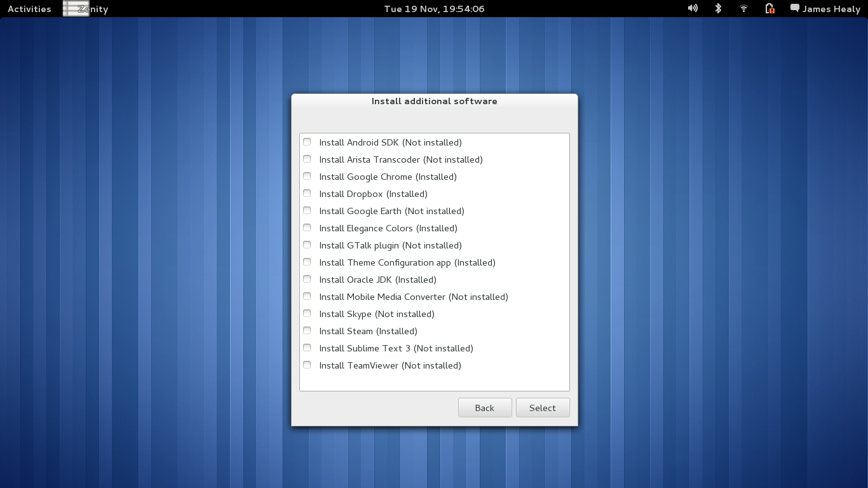Click the Back button
Screen dimensions: 868x488
[x=485, y=408]
